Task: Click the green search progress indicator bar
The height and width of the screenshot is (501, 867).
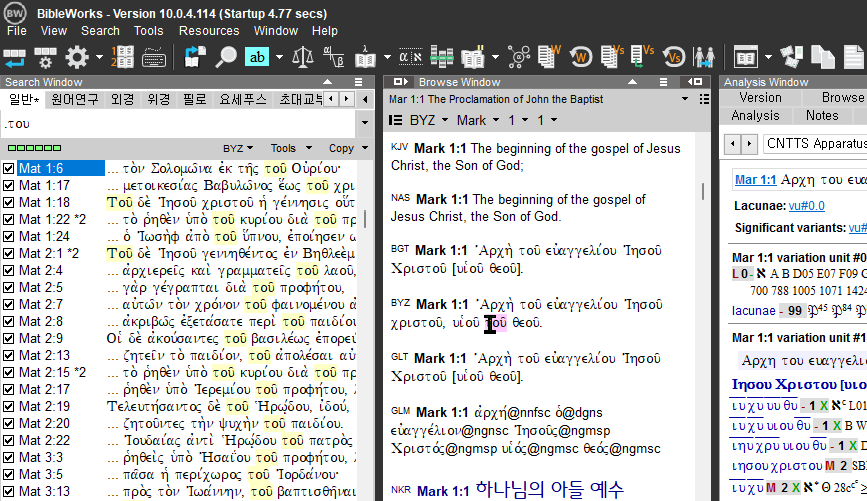Action: coord(34,148)
